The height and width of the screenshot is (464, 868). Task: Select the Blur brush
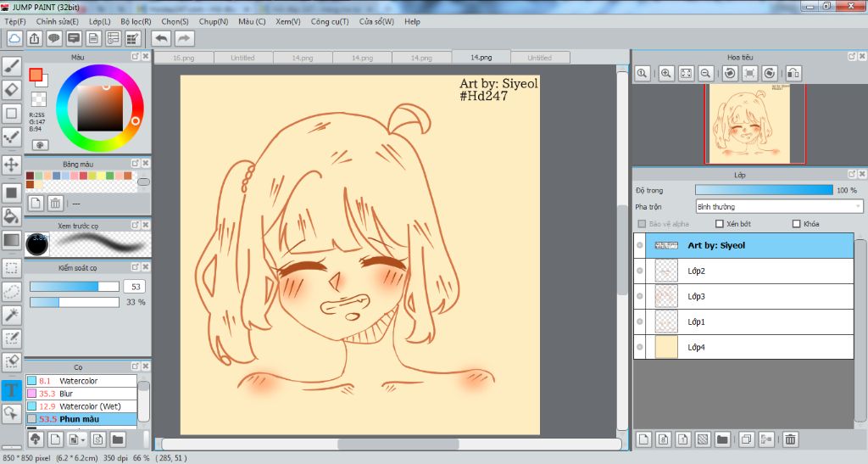click(81, 394)
